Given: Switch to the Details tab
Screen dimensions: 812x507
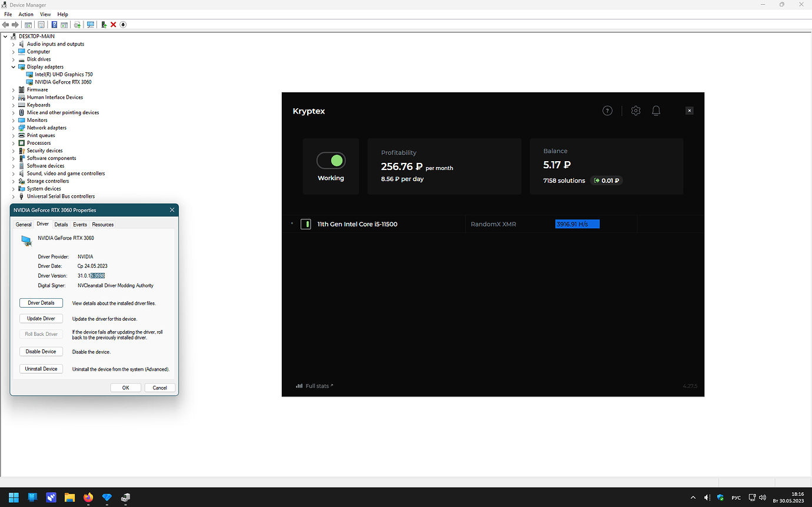Looking at the screenshot, I should click(61, 225).
